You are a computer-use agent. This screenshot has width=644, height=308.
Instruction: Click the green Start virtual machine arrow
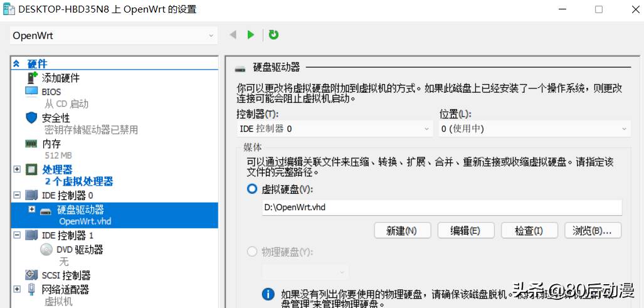tap(251, 35)
